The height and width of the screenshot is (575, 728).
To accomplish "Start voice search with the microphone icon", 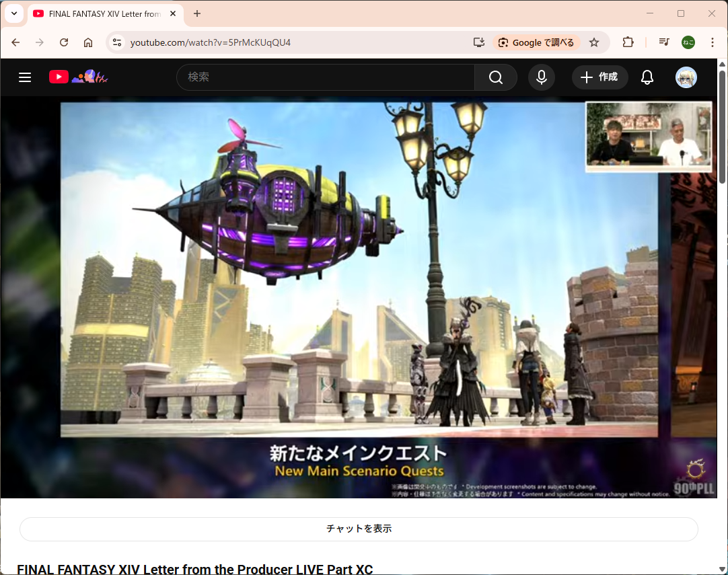I will coord(541,77).
